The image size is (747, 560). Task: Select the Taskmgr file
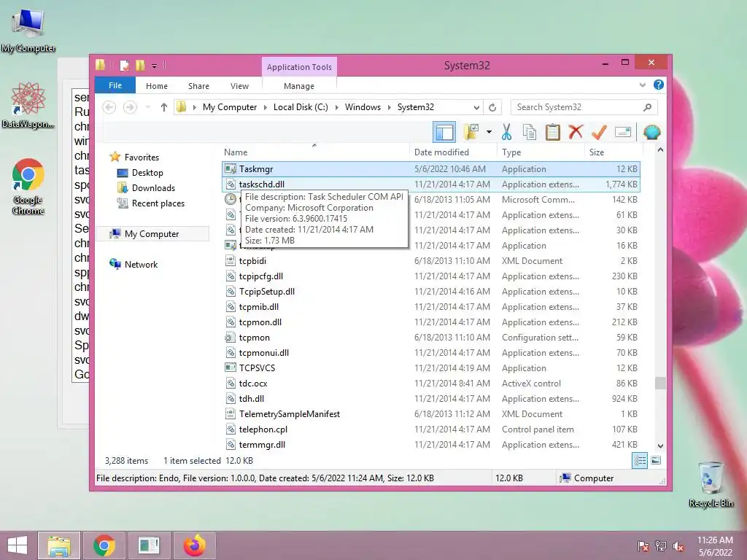point(430,169)
